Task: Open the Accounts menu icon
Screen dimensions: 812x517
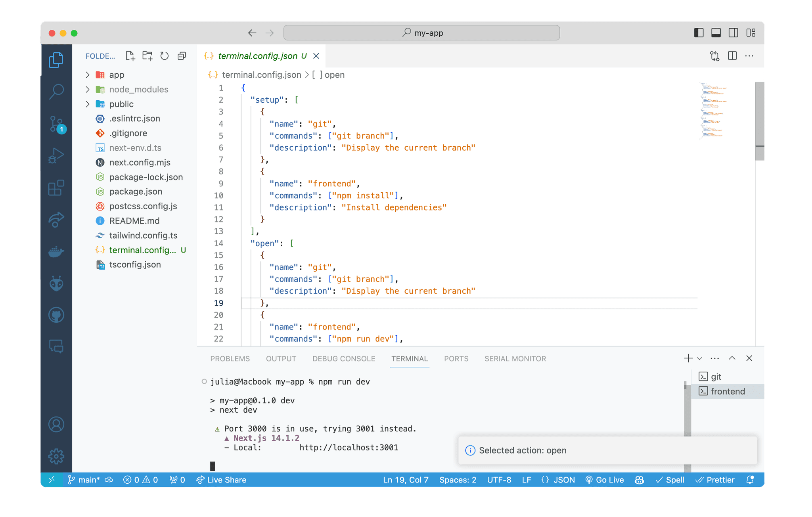Action: coord(56,425)
